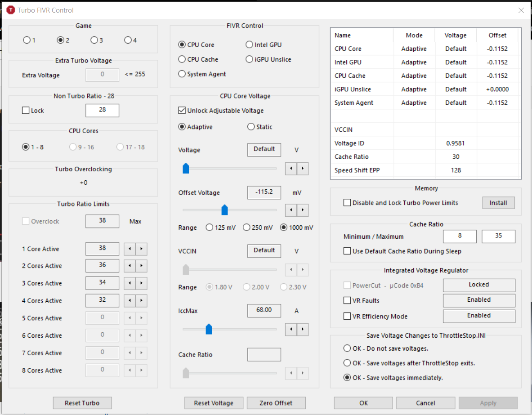
Task: Click the Reset Voltage button
Action: click(x=214, y=403)
